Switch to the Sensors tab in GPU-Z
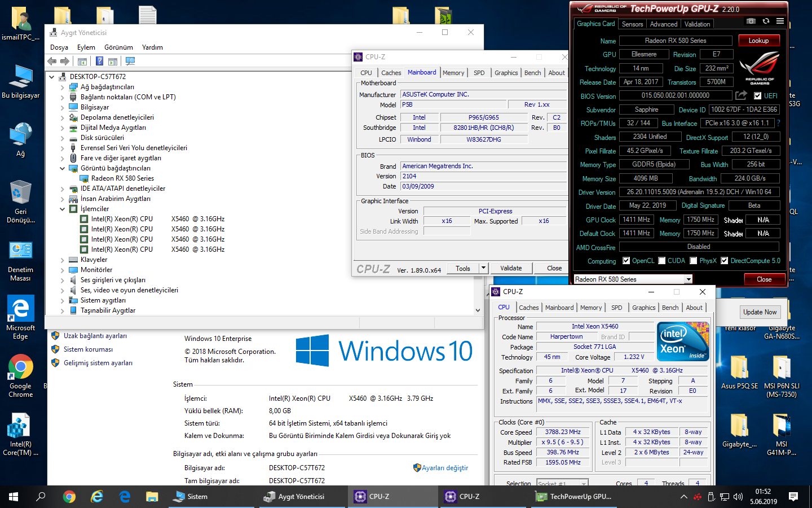Viewport: 812px width, 508px height. click(632, 24)
